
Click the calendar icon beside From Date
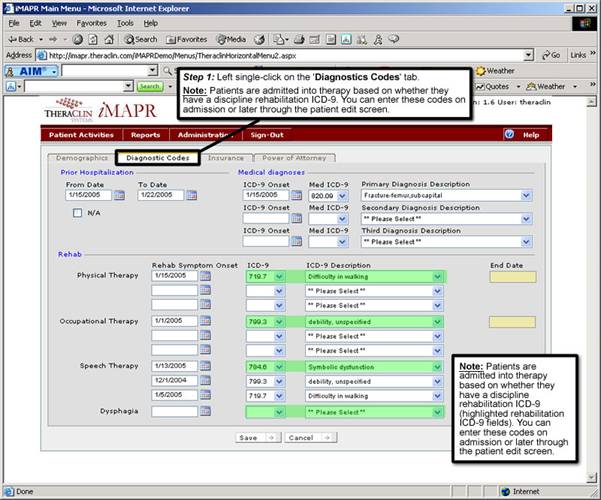119,195
